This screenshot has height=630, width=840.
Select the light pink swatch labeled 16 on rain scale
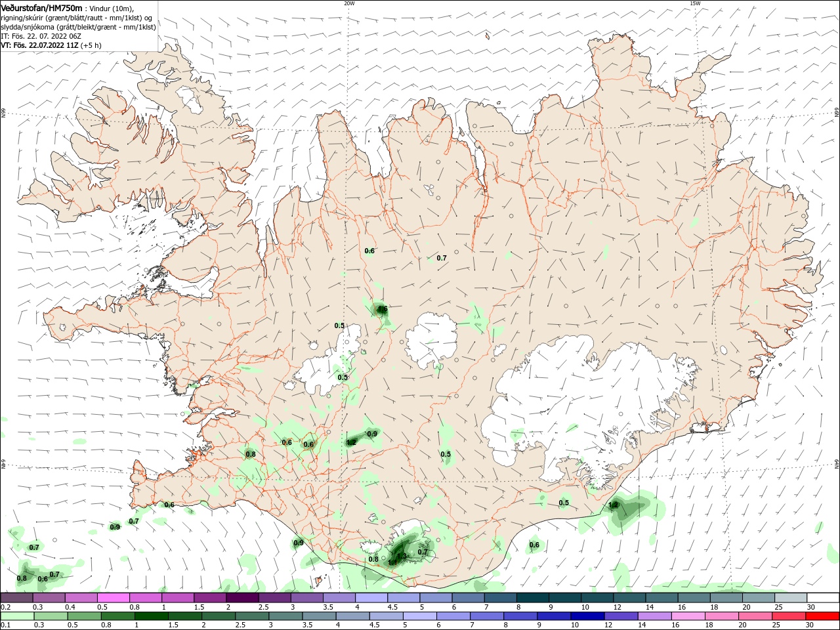coord(689,616)
